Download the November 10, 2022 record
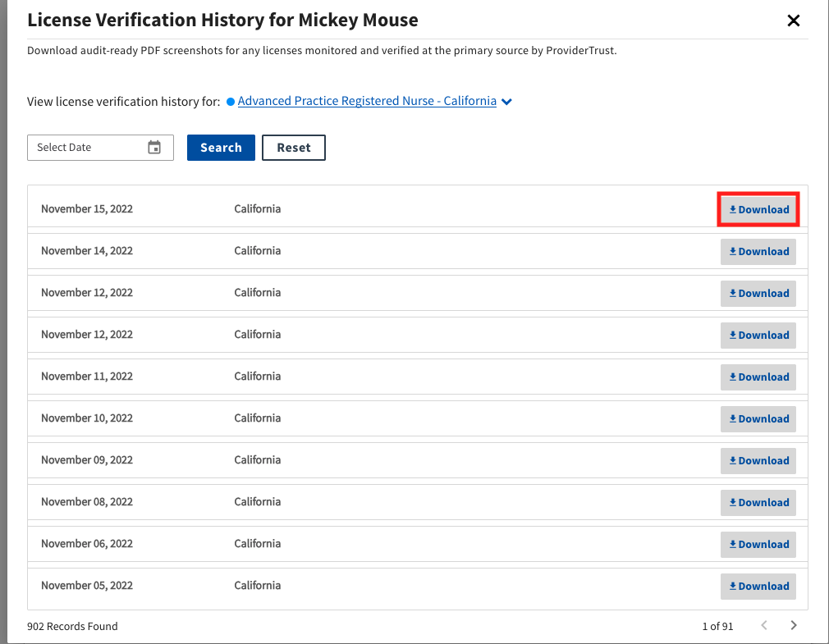 point(758,419)
